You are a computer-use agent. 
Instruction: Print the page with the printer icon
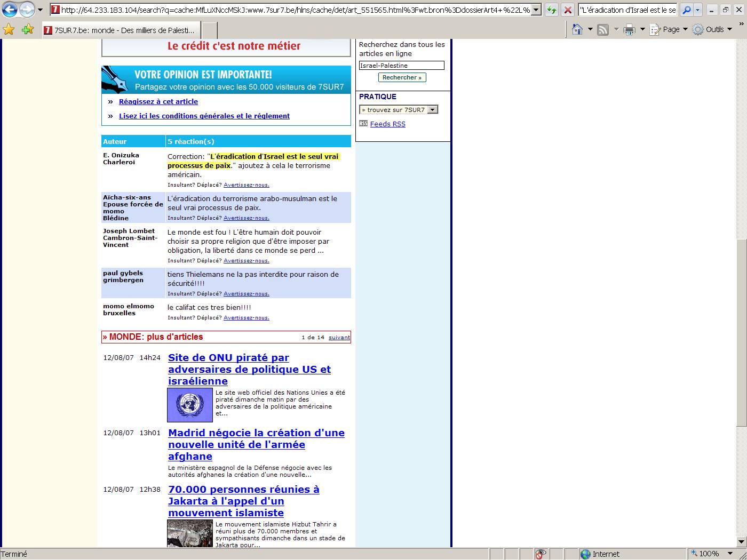(630, 30)
